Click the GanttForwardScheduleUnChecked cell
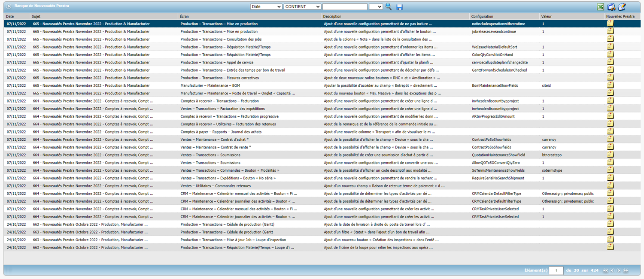Screen dimensions: 644x279 [499, 70]
